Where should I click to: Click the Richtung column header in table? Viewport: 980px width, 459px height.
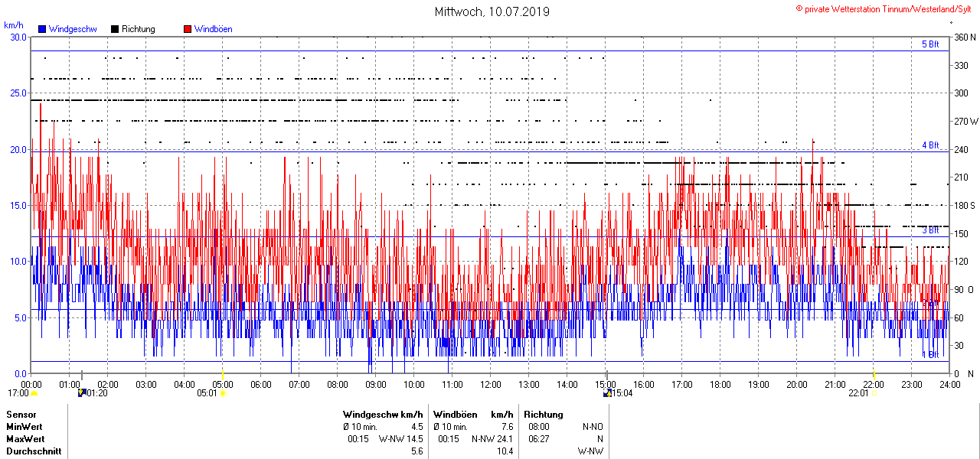click(x=544, y=415)
